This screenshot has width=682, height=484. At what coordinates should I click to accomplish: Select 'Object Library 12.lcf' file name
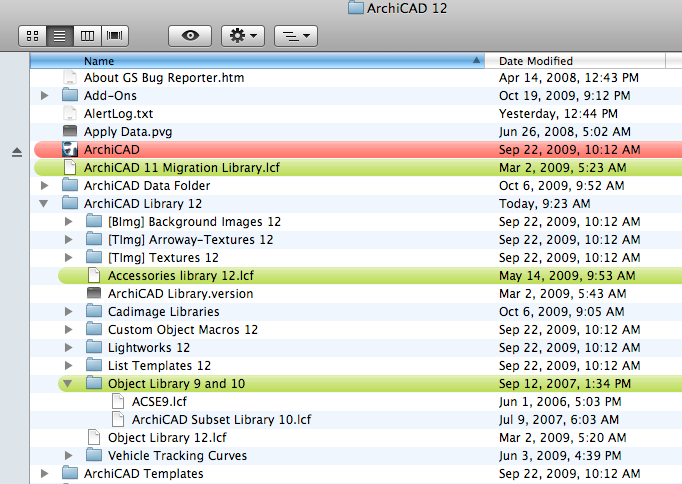coord(167,438)
